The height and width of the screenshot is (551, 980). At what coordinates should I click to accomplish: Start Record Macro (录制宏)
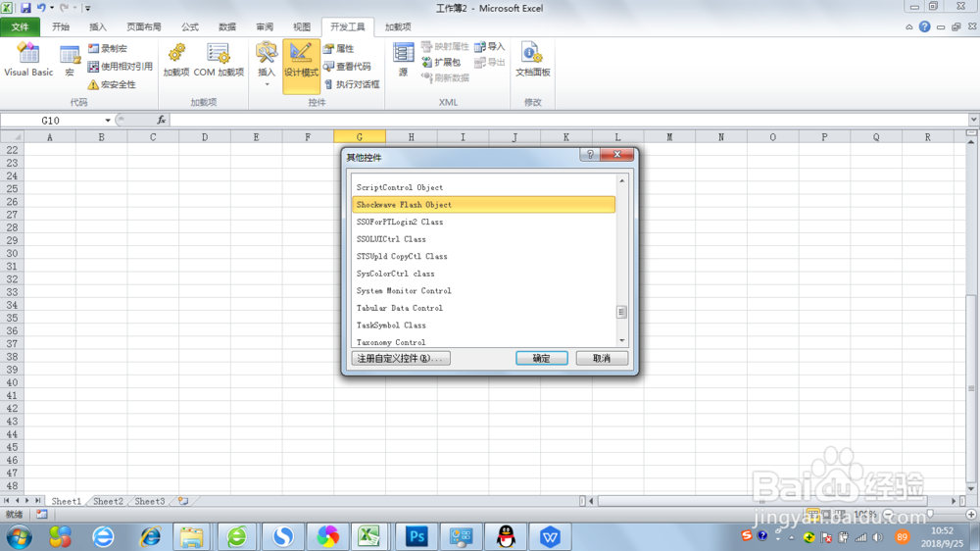(108, 48)
